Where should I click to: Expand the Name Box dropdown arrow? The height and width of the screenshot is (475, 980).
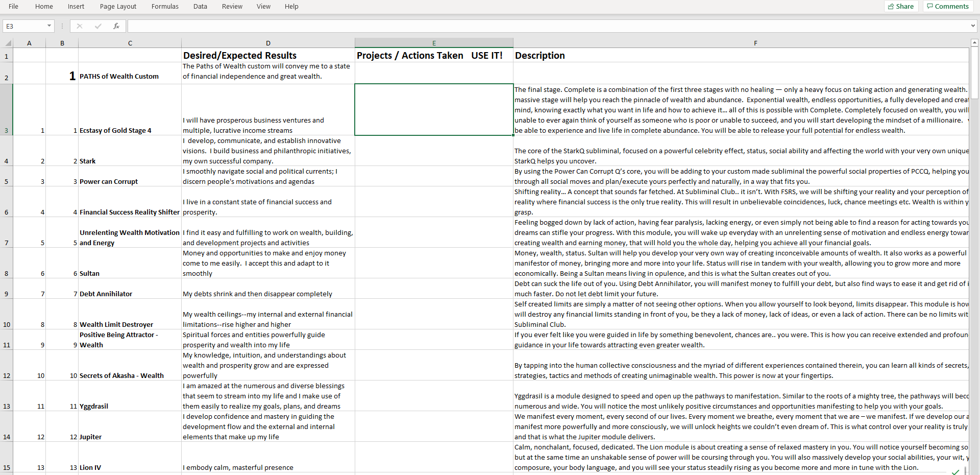49,26
